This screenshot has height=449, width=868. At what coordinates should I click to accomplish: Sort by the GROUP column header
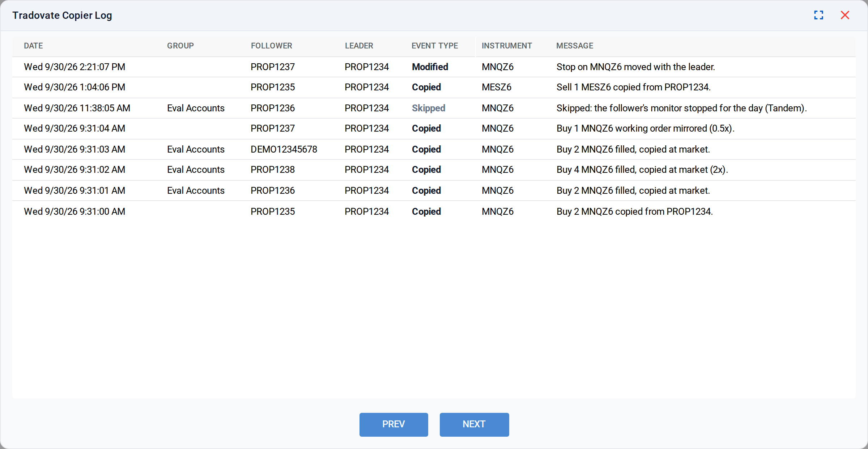180,46
